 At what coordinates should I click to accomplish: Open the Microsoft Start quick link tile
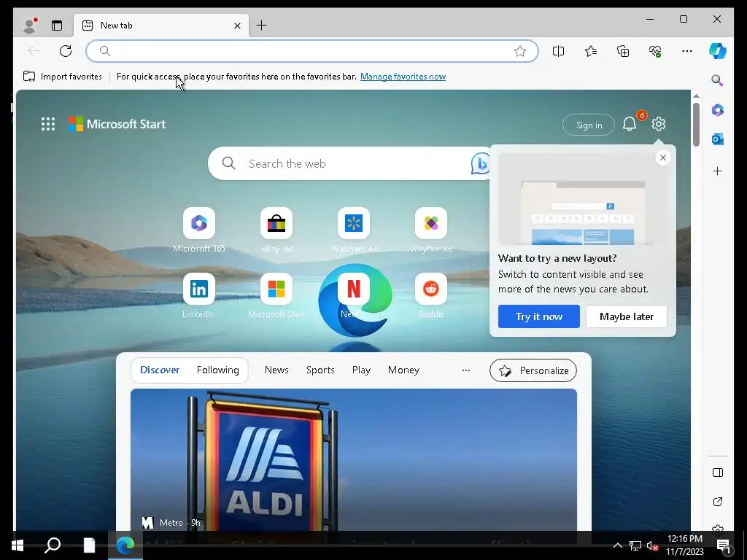click(x=276, y=289)
